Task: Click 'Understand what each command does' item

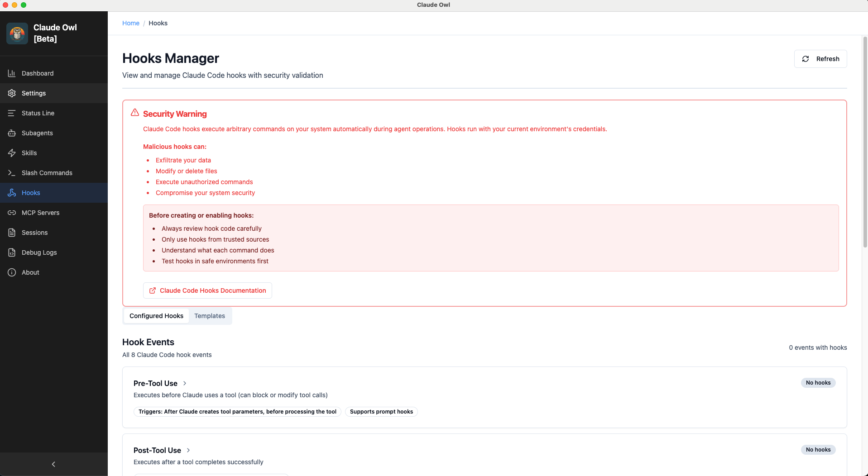Action: click(x=218, y=250)
